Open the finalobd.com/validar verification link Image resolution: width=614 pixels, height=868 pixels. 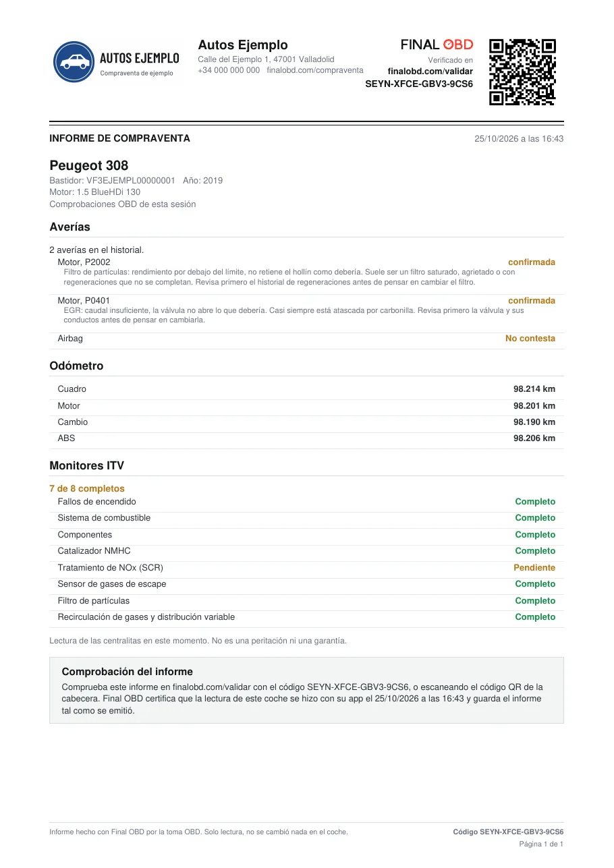click(x=430, y=71)
